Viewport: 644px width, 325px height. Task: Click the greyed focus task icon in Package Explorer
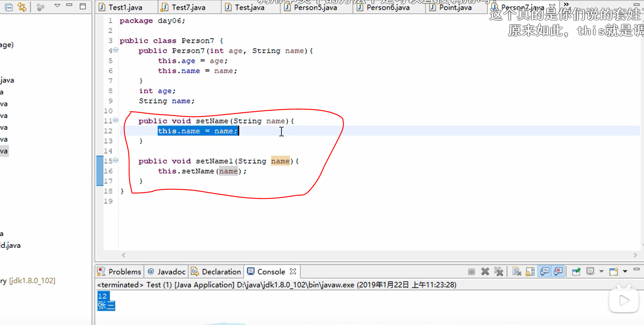click(x=40, y=7)
